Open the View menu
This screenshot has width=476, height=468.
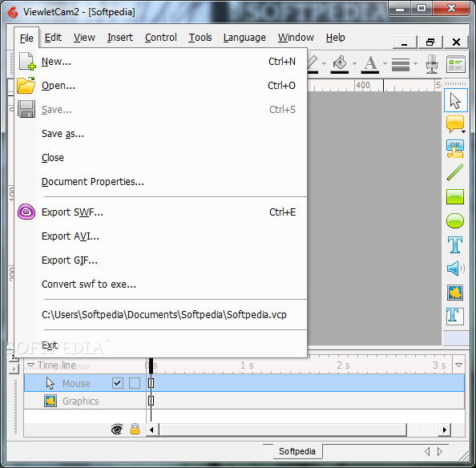(x=84, y=38)
